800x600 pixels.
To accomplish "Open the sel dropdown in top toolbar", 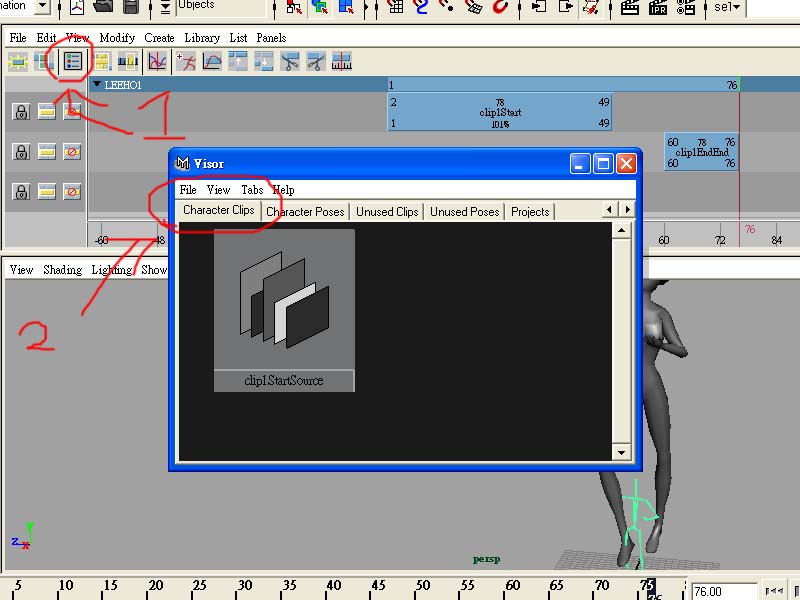I will point(727,7).
